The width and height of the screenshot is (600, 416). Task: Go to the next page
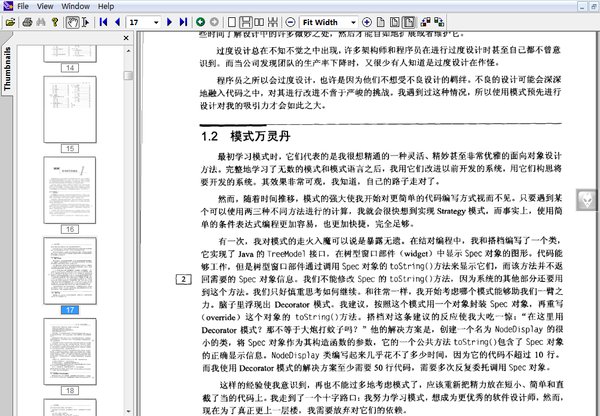169,22
